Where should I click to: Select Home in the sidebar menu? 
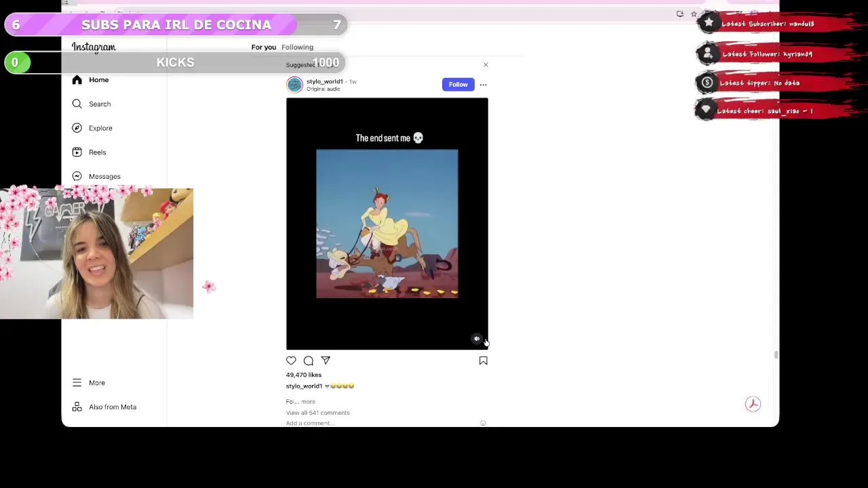[x=98, y=80]
